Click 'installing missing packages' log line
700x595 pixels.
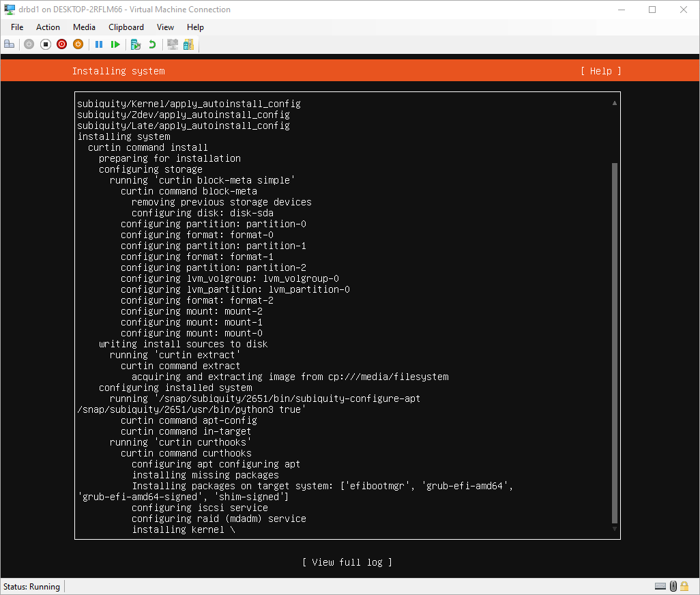click(x=205, y=475)
